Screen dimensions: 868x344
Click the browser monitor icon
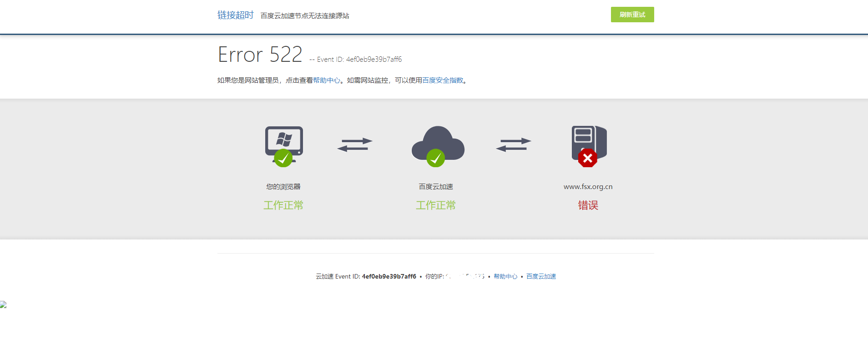[284, 146]
